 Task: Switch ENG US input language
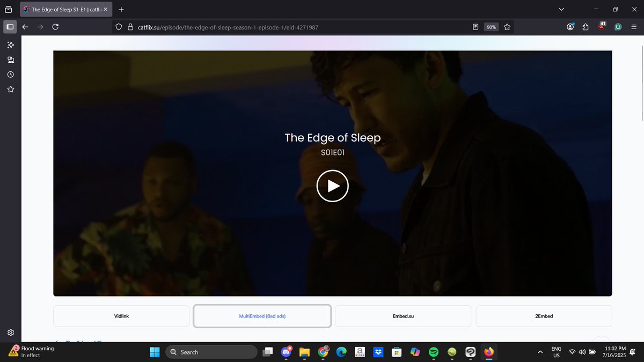[x=557, y=352]
